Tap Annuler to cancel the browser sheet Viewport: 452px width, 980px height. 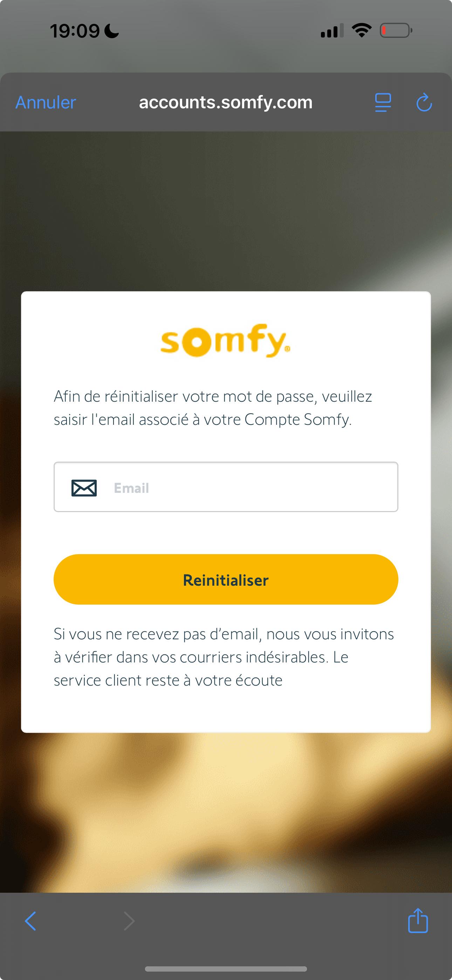point(46,102)
